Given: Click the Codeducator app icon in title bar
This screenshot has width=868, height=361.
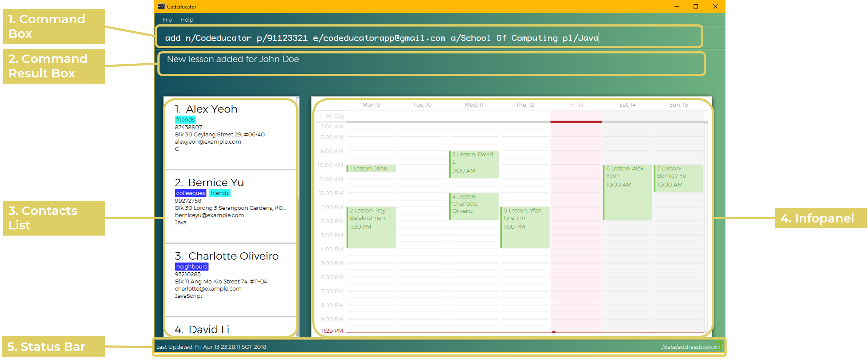Looking at the screenshot, I should [x=161, y=7].
